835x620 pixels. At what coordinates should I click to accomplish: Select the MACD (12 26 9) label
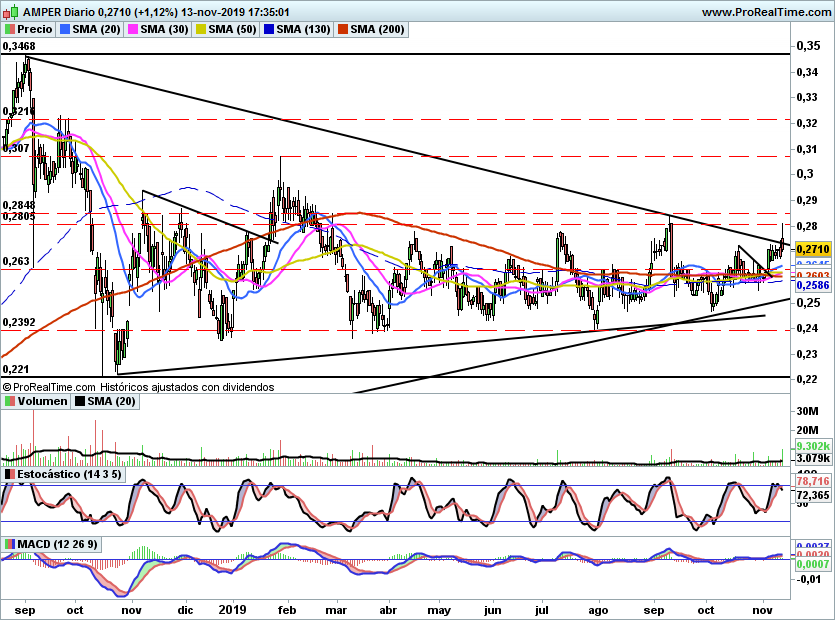click(x=58, y=544)
